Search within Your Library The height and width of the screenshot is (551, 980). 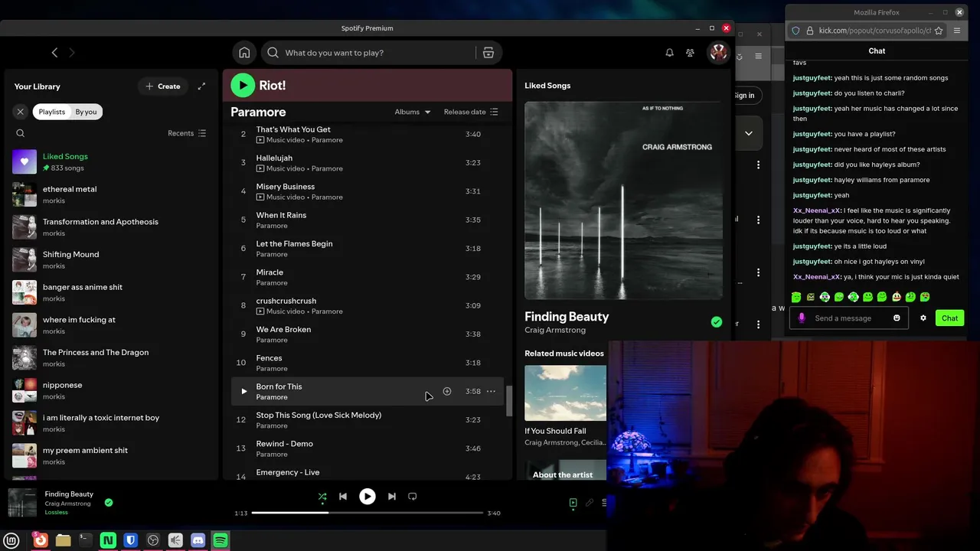click(x=21, y=133)
